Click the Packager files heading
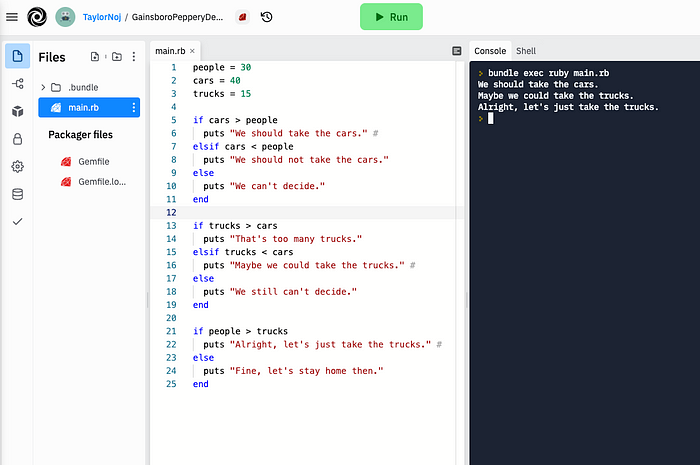 click(80, 135)
